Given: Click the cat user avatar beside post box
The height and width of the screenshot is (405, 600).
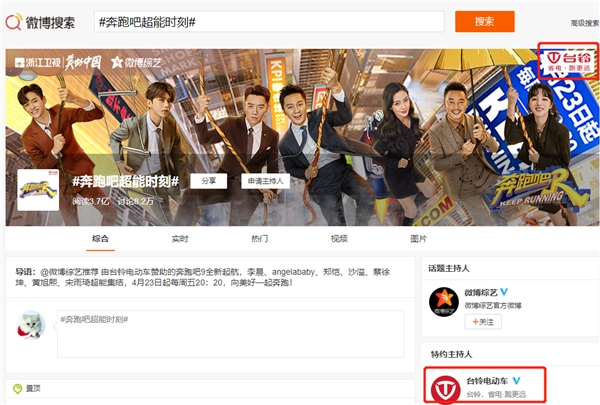Looking at the screenshot, I should (x=31, y=325).
